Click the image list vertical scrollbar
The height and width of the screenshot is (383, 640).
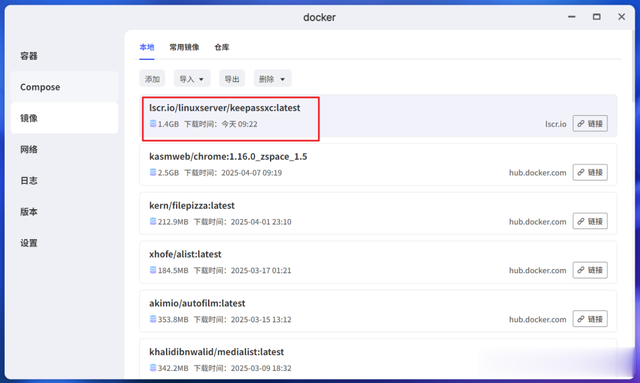[633, 65]
